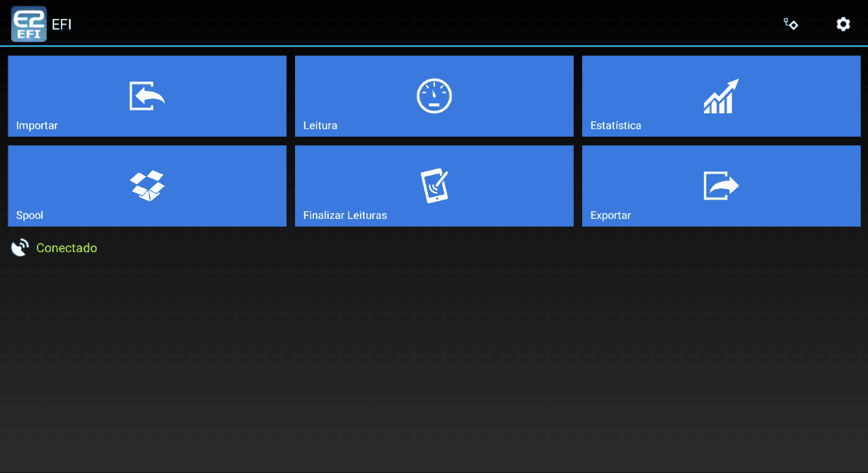Choose the Estatística text label

tap(615, 126)
